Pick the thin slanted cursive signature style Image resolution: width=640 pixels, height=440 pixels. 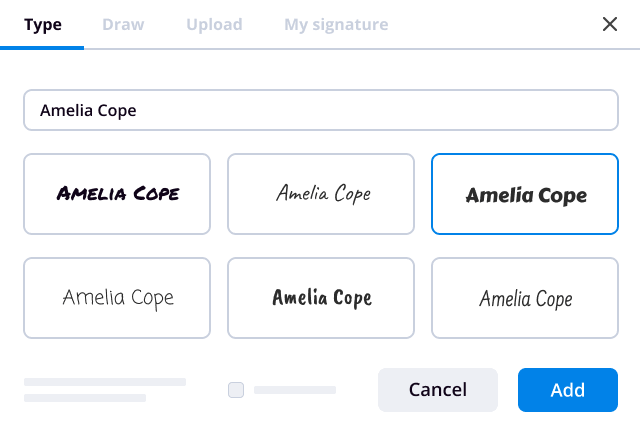321,194
